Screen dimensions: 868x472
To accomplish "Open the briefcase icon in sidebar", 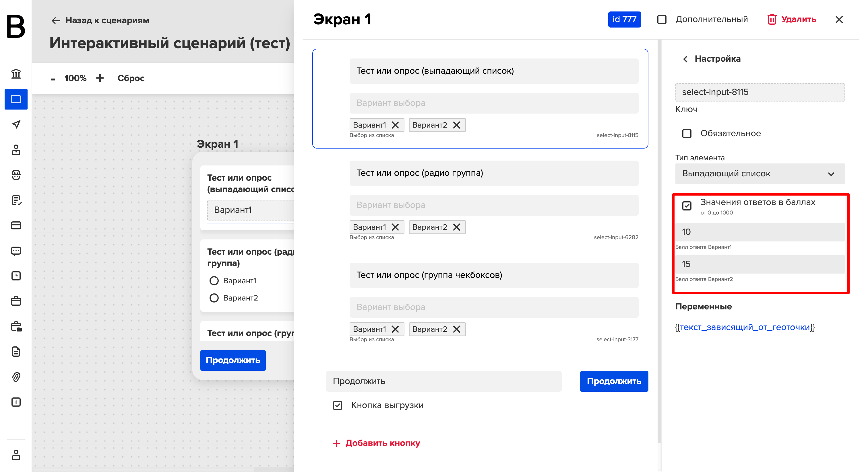I will click(x=16, y=301).
